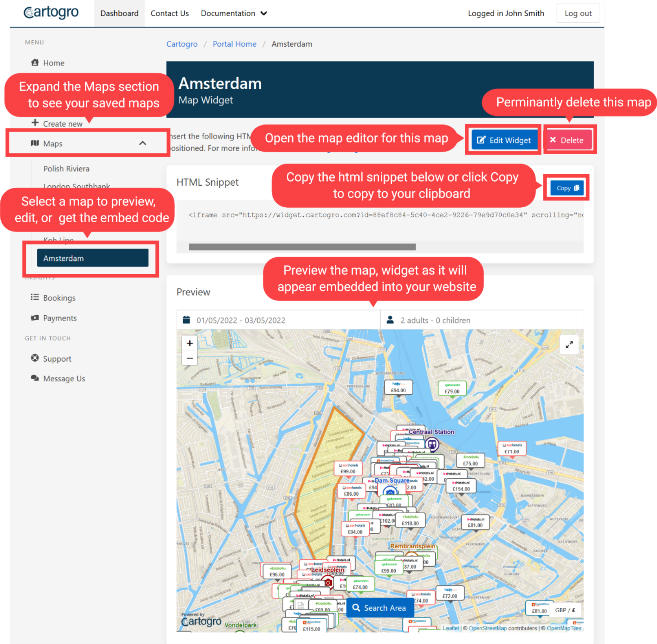
Task: Open the Documentation dropdown menu
Action: click(x=234, y=13)
